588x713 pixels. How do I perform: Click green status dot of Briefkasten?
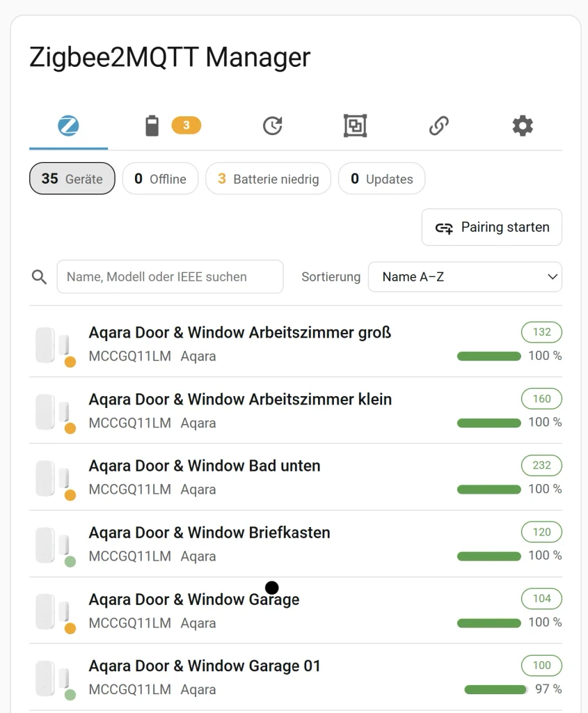click(70, 562)
